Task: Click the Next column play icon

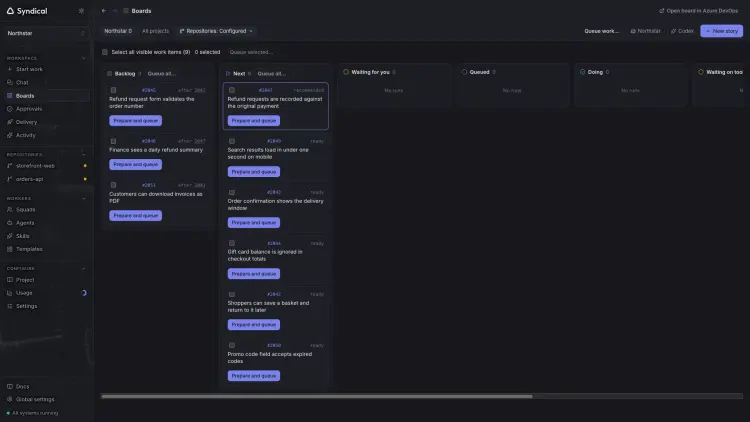Action: (228, 74)
